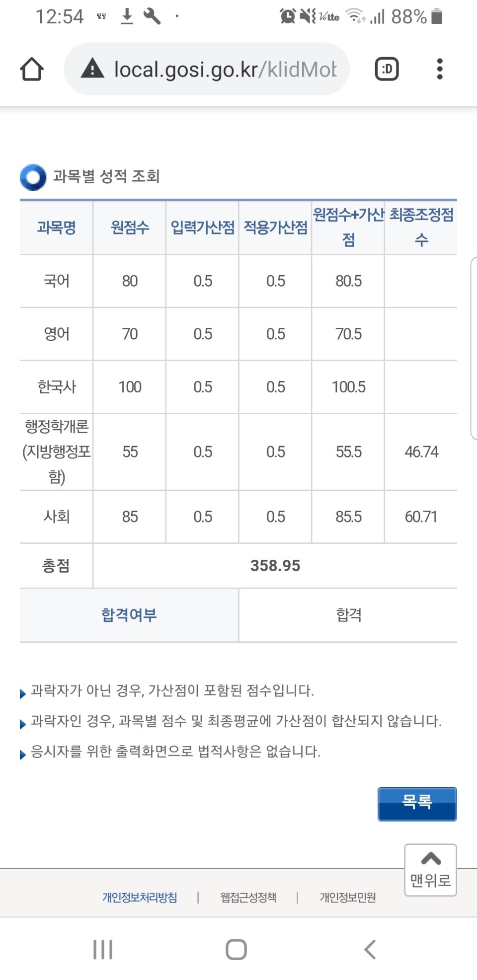Screen dimensions: 477x980
Task: Tap the wrench notification icon
Action: click(x=152, y=16)
